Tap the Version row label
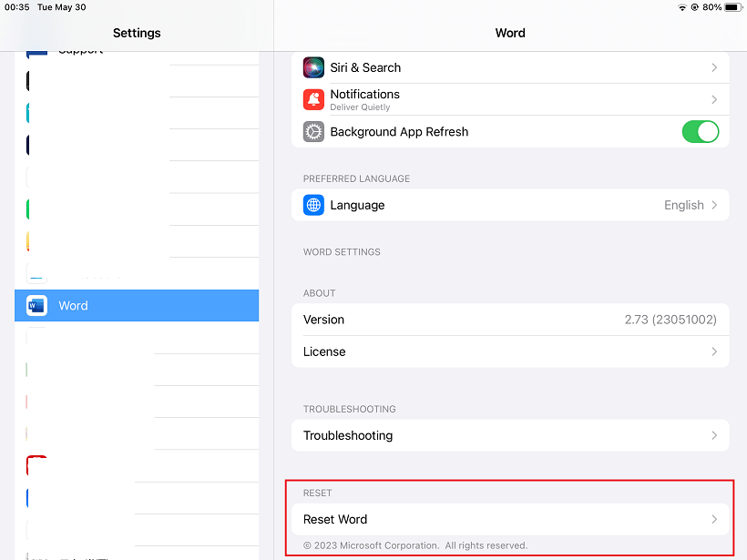 [323, 320]
